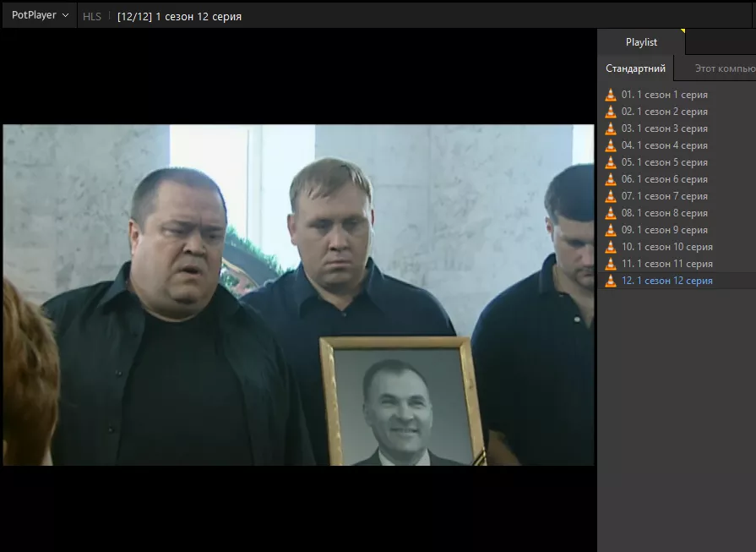Switch to the Playlist tab

[x=641, y=42]
